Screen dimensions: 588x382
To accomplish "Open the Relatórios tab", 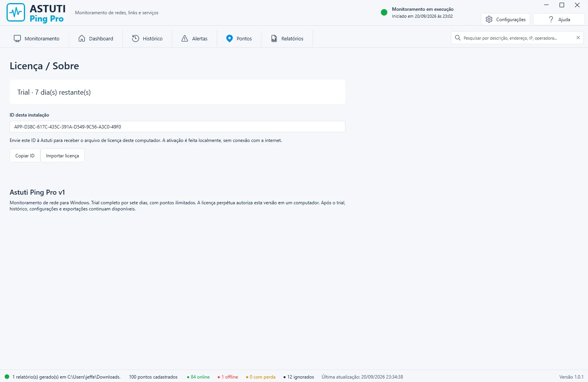I will [x=287, y=38].
